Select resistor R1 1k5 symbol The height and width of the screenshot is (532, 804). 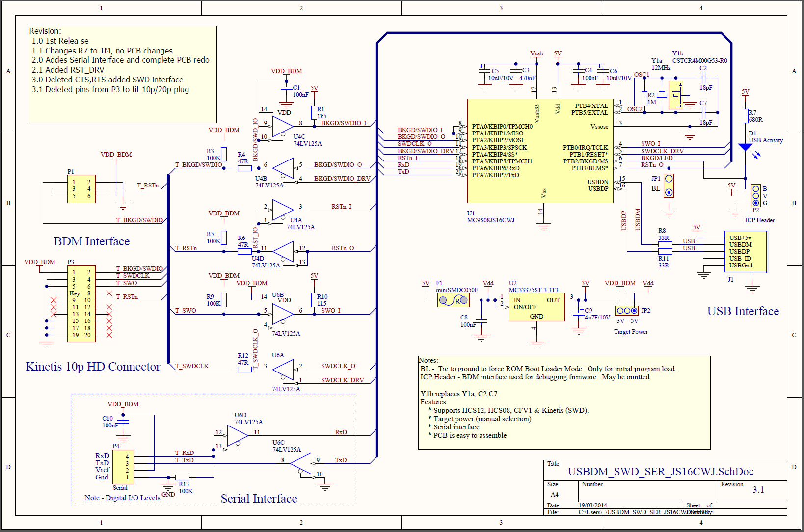pyautogui.click(x=314, y=112)
